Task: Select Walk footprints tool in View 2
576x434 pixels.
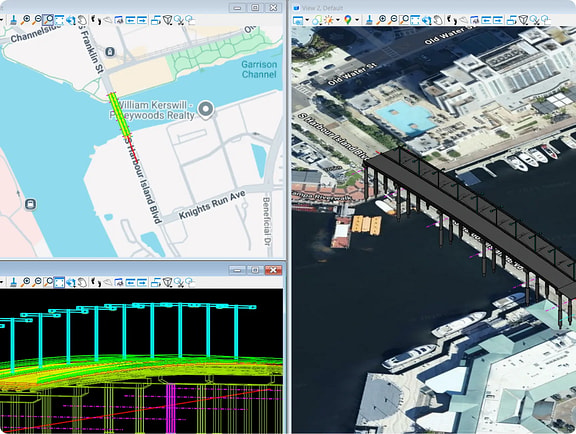Action: pos(451,20)
